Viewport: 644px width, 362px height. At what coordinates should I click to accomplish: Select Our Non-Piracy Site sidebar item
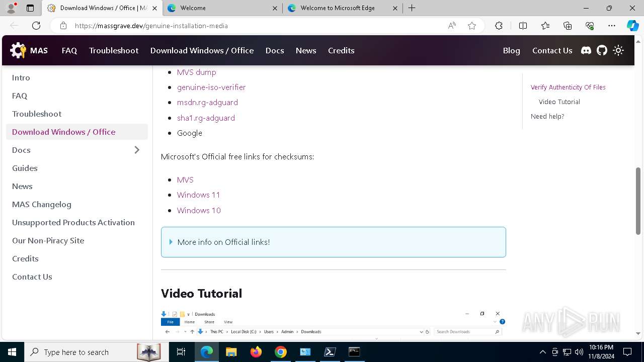(x=77, y=240)
